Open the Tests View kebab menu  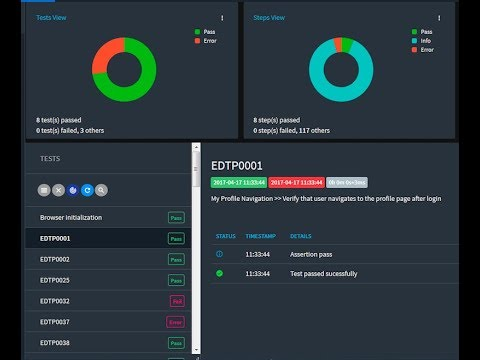pyautogui.click(x=222, y=18)
